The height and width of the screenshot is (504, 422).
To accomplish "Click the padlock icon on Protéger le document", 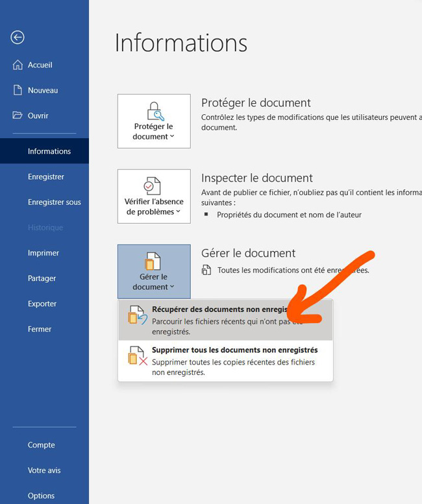I will point(155,111).
